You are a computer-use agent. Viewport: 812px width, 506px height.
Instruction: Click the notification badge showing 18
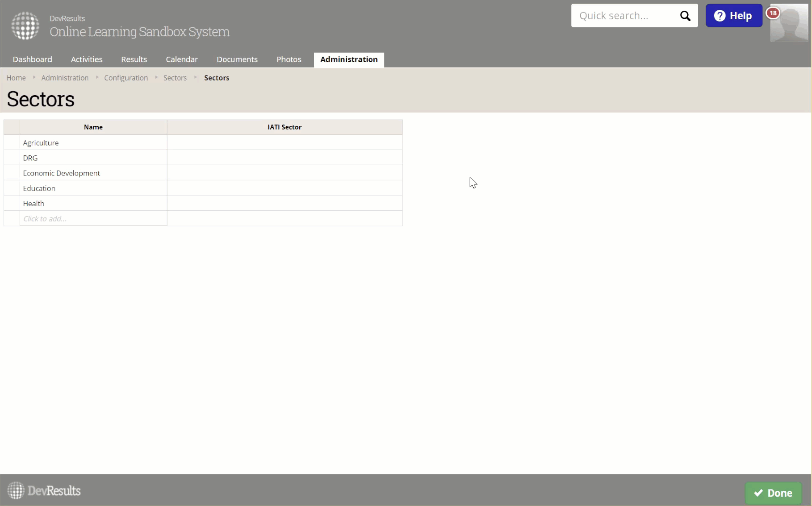point(773,13)
